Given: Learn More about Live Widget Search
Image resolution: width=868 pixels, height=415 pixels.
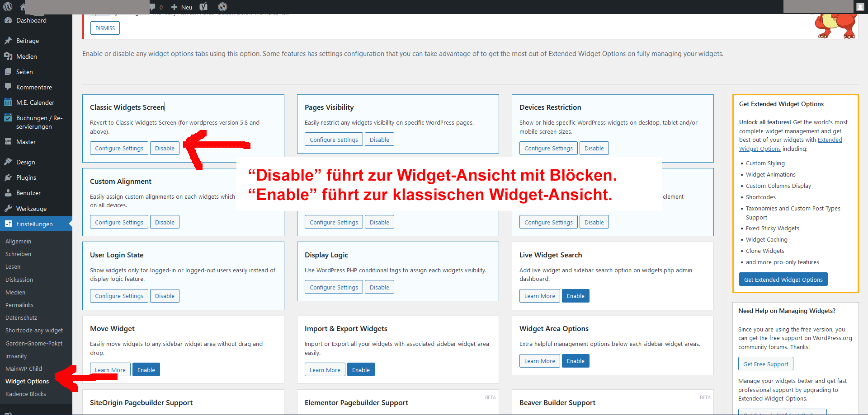Looking at the screenshot, I should coord(540,296).
